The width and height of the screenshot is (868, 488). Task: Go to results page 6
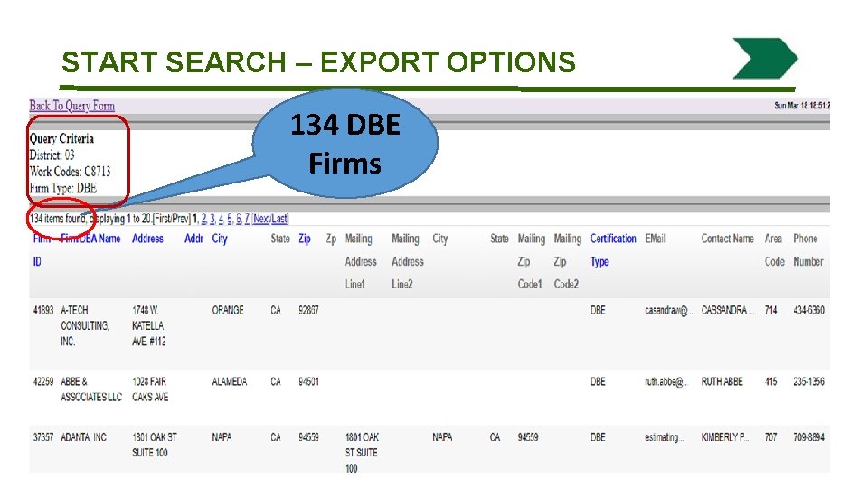239,219
